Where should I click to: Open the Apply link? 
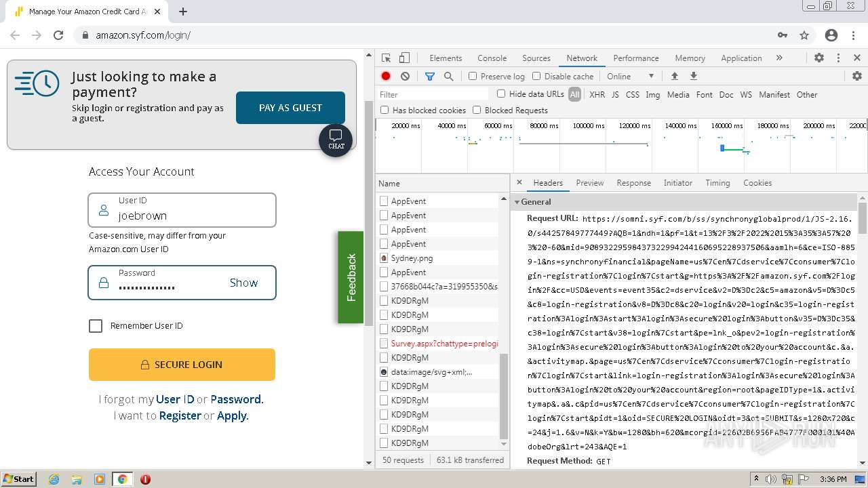[x=231, y=416]
